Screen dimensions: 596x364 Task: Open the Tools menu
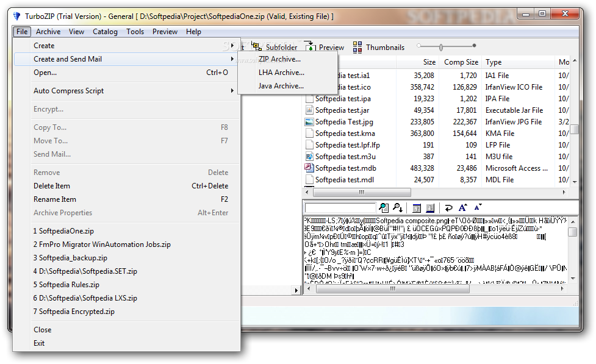coord(135,32)
